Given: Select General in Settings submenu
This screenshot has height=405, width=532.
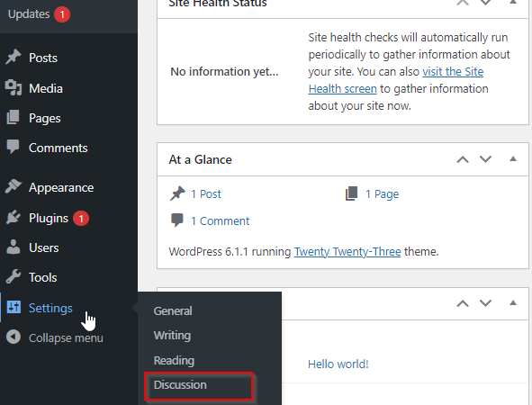Looking at the screenshot, I should pyautogui.click(x=173, y=311).
